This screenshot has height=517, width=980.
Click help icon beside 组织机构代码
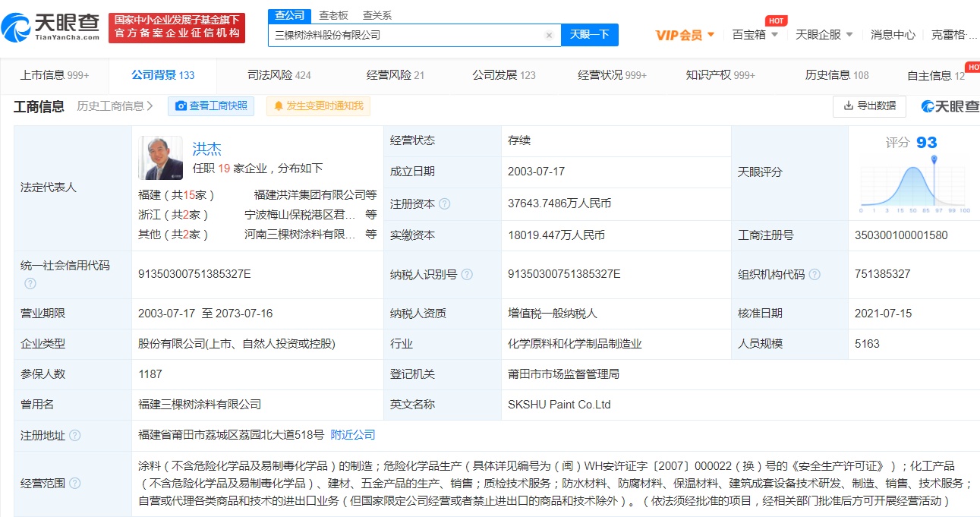[x=815, y=274]
